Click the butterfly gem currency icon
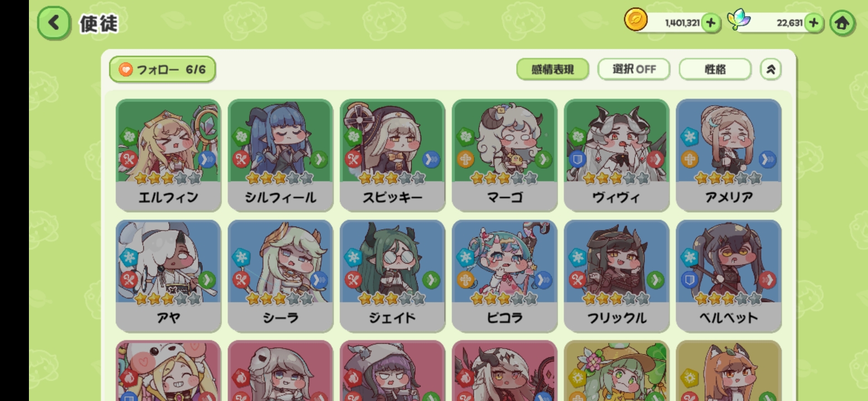 [739, 21]
